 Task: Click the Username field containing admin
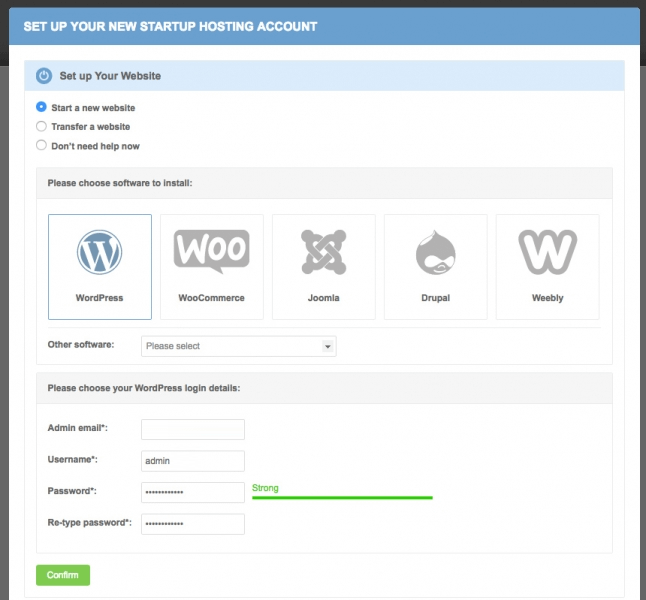193,461
